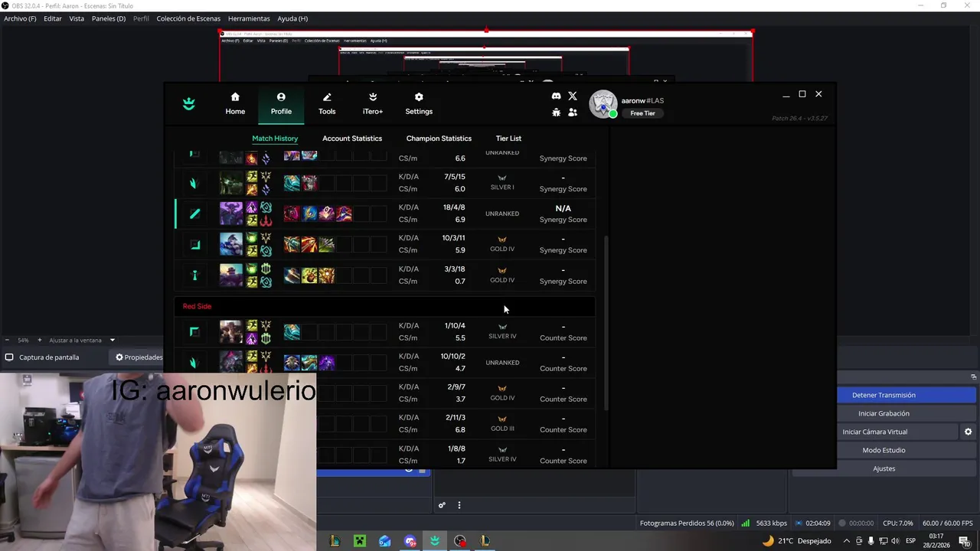980x551 pixels.
Task: Select the champion portrait in 10/3/11 row
Action: pyautogui.click(x=231, y=244)
